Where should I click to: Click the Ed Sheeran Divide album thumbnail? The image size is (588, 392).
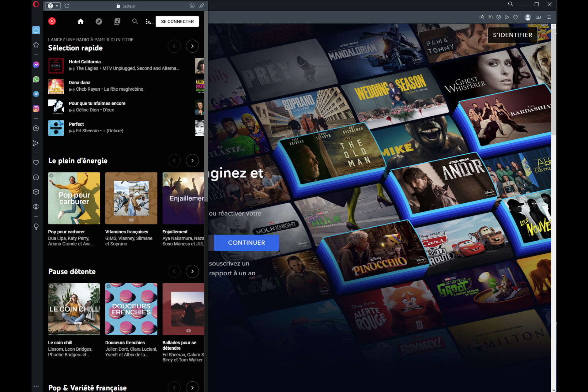tap(56, 128)
